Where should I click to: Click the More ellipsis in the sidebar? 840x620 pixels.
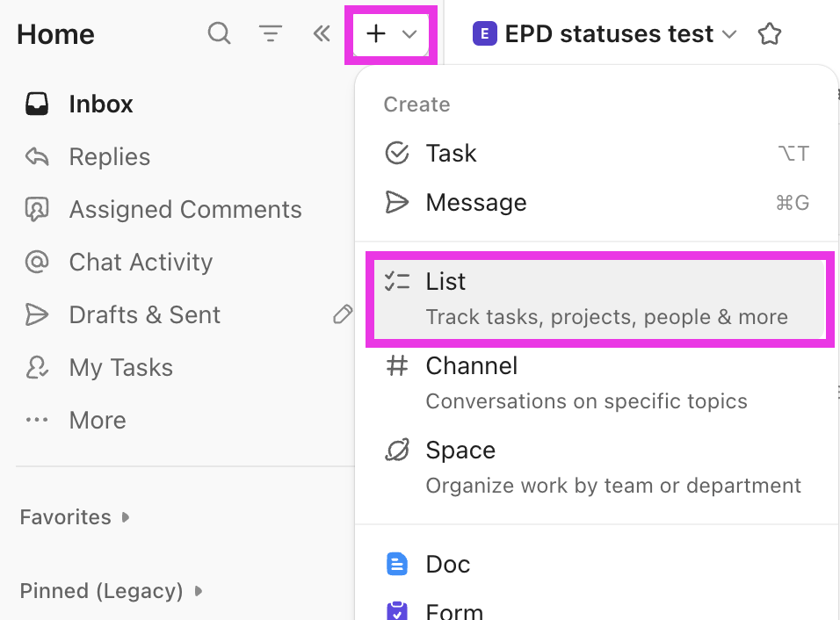point(97,420)
